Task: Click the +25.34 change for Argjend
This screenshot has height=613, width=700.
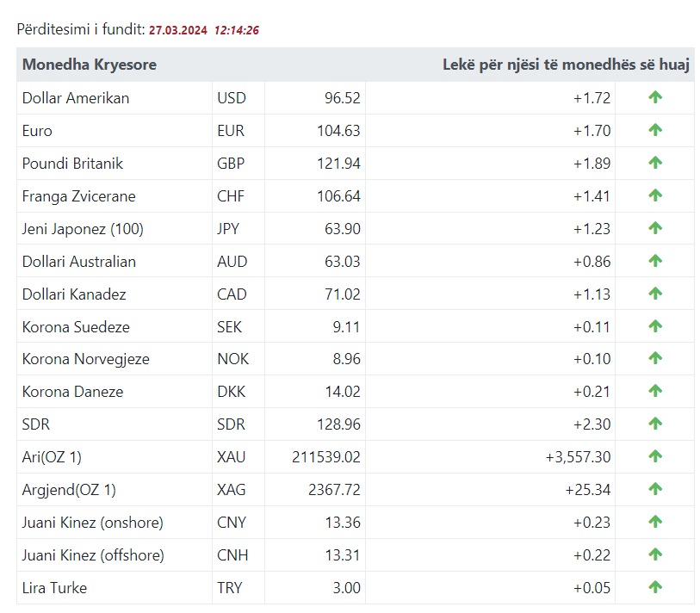Action: click(x=587, y=490)
